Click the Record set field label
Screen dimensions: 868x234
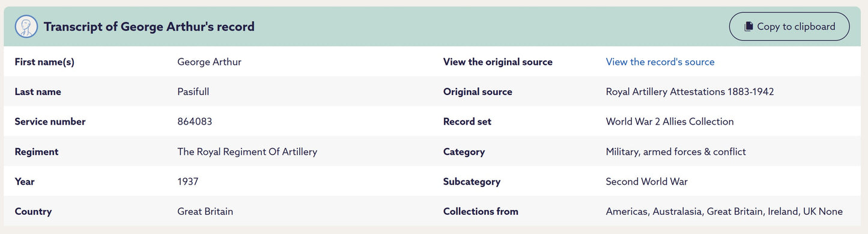tap(467, 122)
